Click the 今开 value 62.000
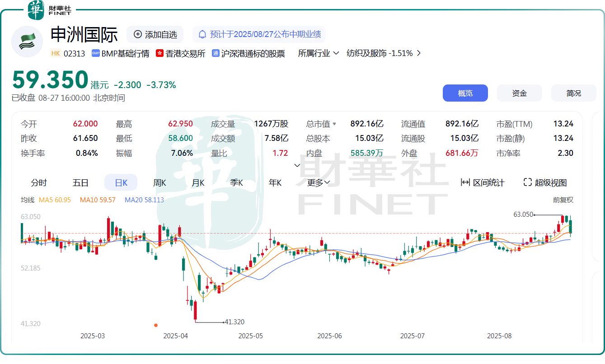Screen dimensions: 605x364 85,124
